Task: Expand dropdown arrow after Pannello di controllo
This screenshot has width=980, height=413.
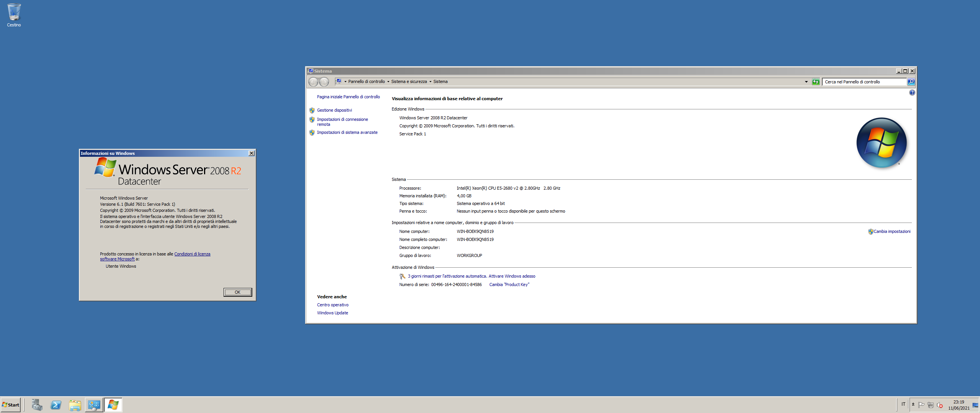Action: pyautogui.click(x=388, y=81)
